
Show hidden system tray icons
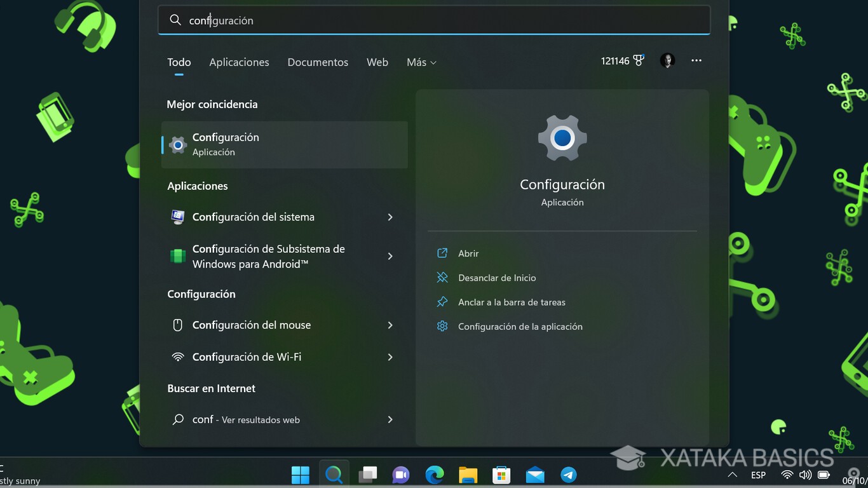point(732,475)
